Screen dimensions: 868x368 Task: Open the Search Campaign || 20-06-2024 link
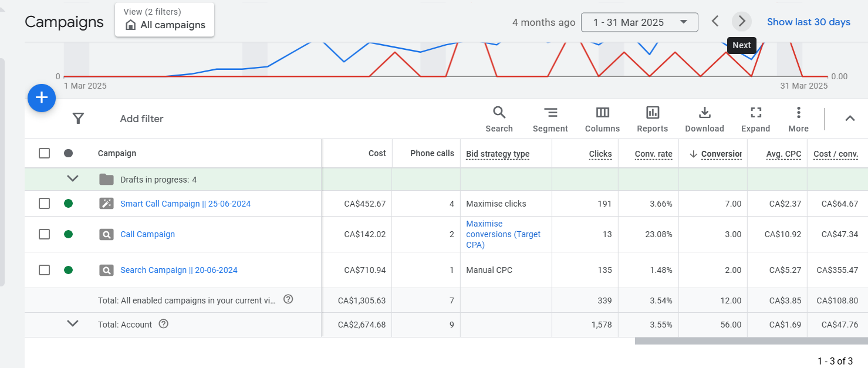178,270
